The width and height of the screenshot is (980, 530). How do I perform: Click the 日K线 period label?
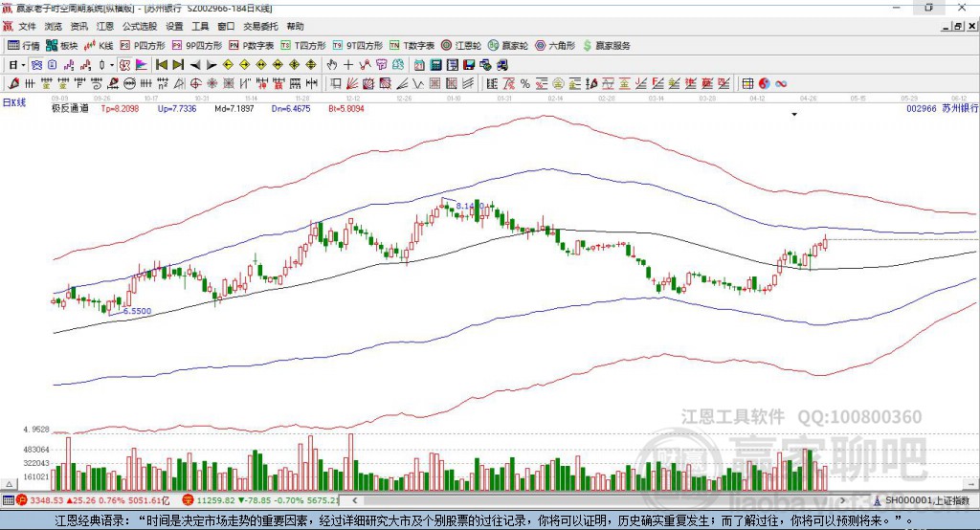pos(14,102)
